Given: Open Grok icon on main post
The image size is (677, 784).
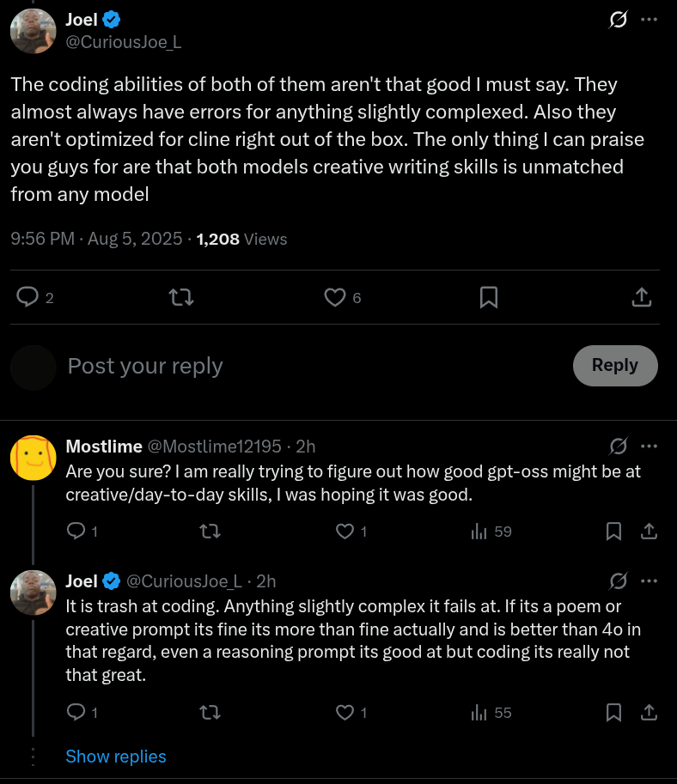Looking at the screenshot, I should coord(618,20).
